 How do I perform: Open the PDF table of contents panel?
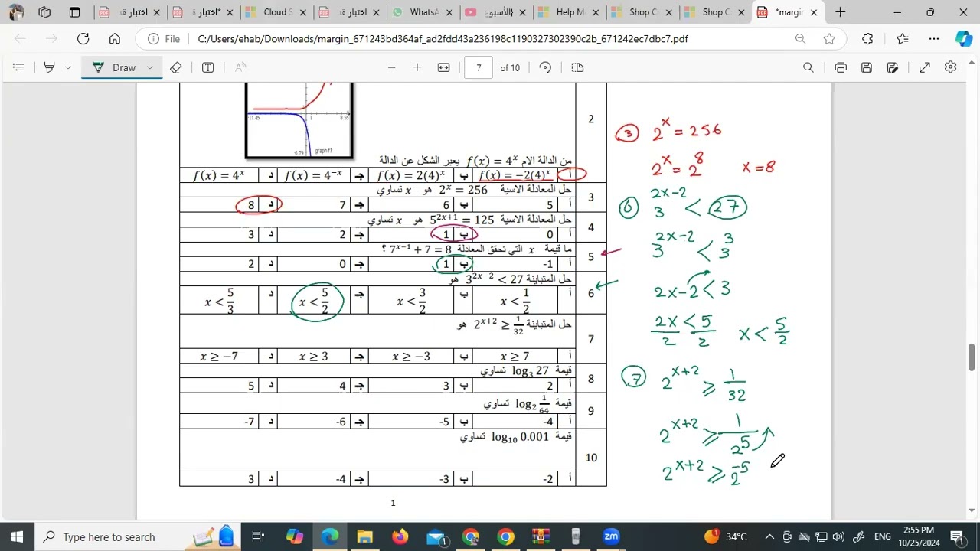click(19, 67)
